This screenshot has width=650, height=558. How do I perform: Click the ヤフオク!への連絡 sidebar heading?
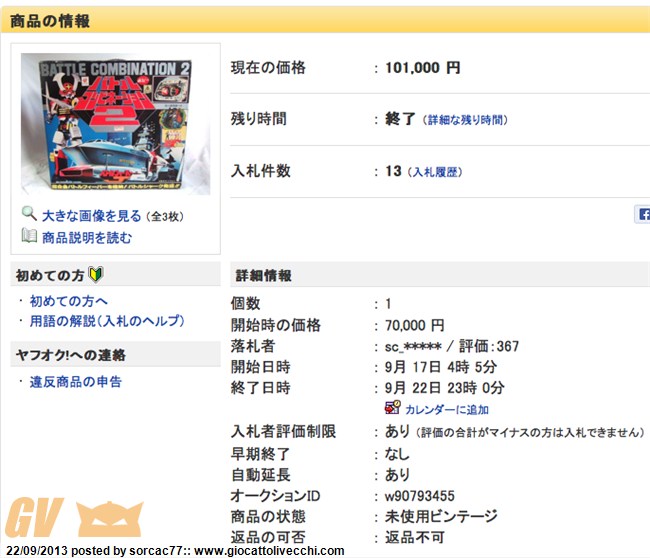pos(70,355)
